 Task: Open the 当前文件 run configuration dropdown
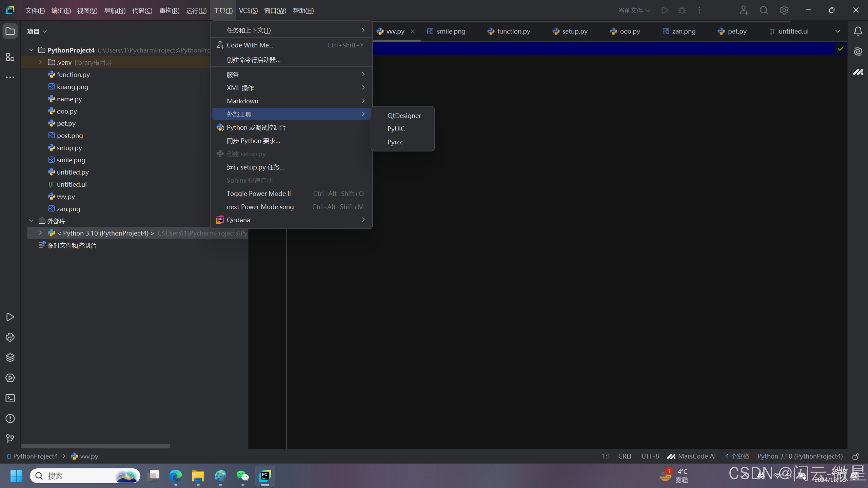click(634, 11)
